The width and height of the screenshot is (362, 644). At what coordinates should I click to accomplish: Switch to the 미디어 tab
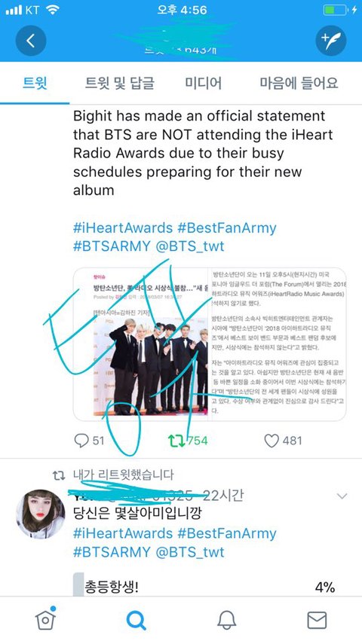(203, 83)
